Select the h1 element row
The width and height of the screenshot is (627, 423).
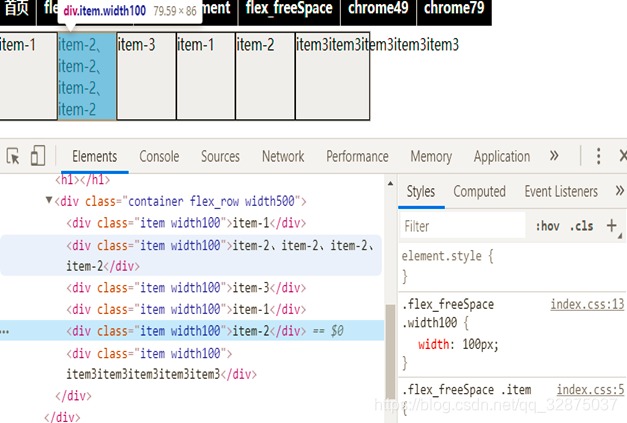[82, 180]
